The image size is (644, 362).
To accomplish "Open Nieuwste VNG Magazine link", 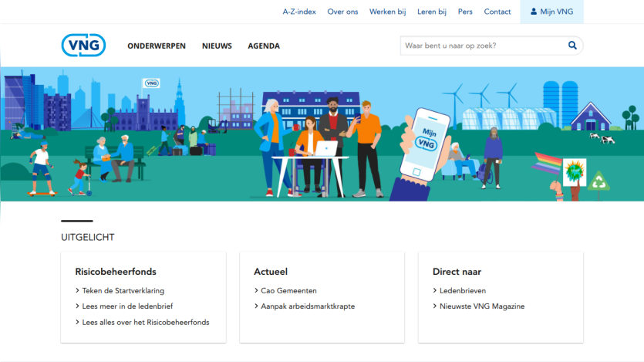I will (x=482, y=306).
